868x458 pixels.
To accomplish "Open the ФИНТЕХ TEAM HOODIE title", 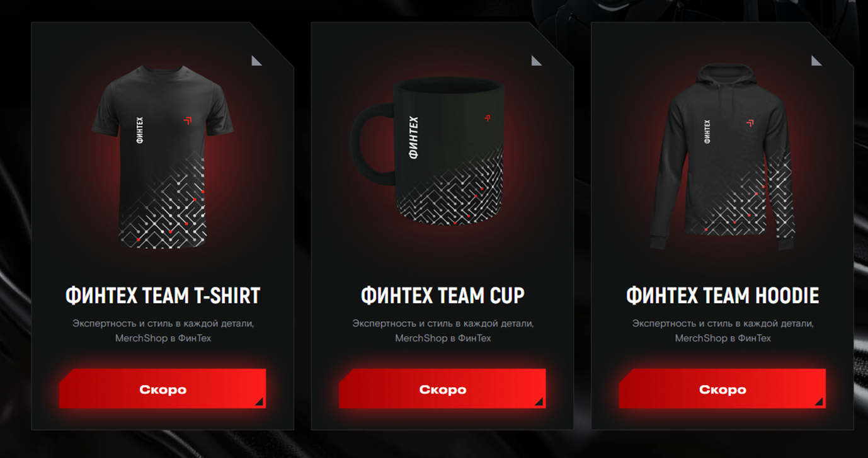I will click(722, 295).
